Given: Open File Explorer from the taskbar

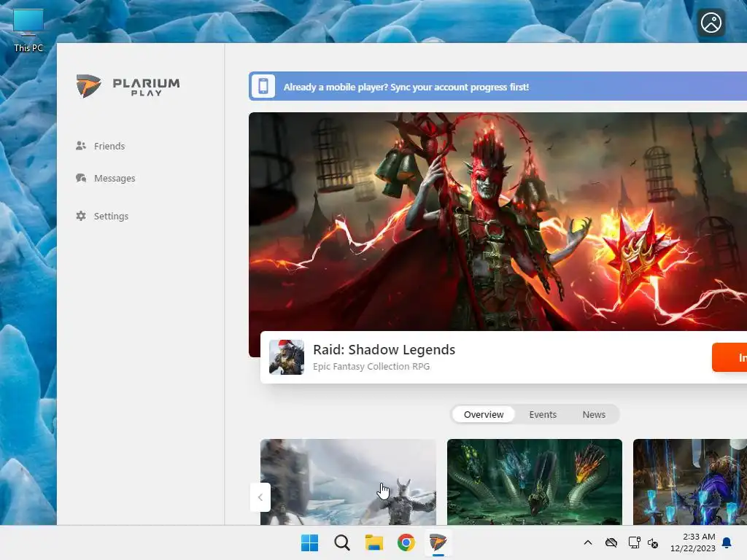Looking at the screenshot, I should pos(374,542).
